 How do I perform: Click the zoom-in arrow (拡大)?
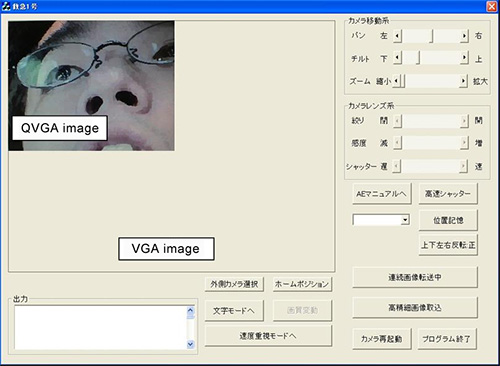[463, 81]
